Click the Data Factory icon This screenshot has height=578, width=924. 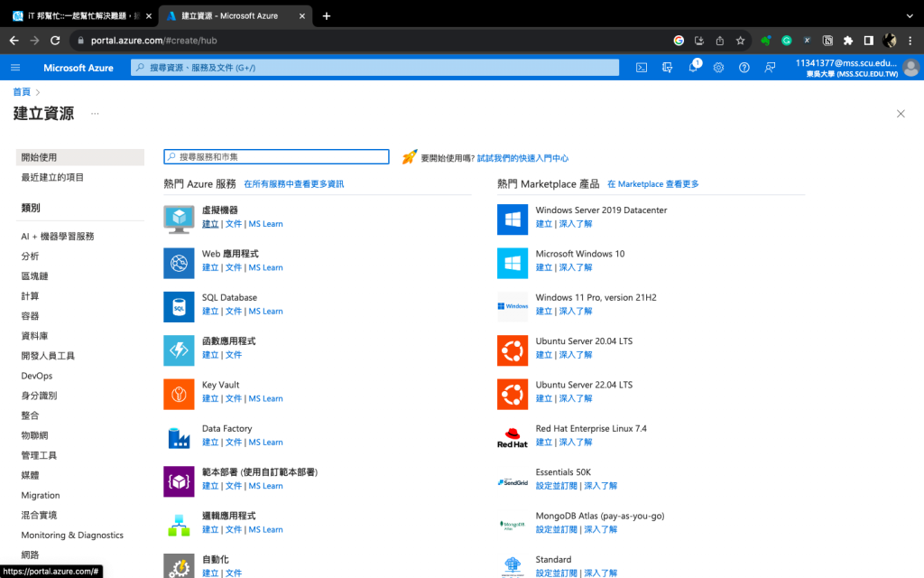point(180,438)
